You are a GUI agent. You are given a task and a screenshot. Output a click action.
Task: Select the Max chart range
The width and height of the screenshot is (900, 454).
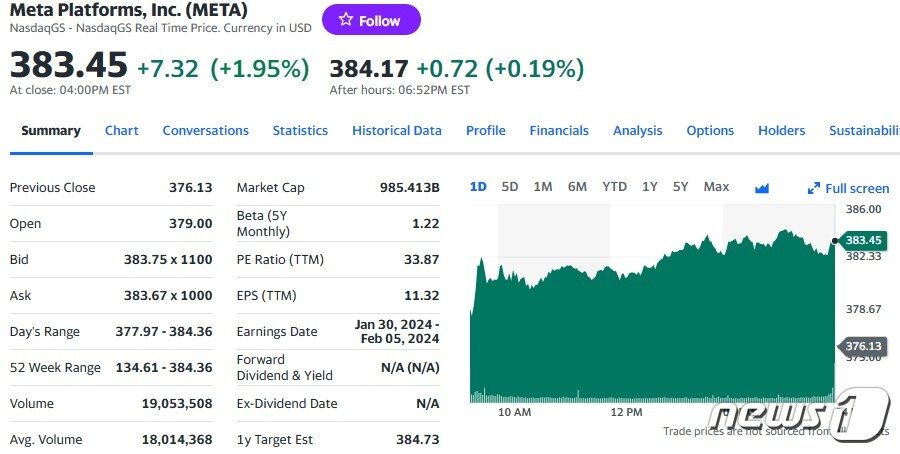[716, 187]
